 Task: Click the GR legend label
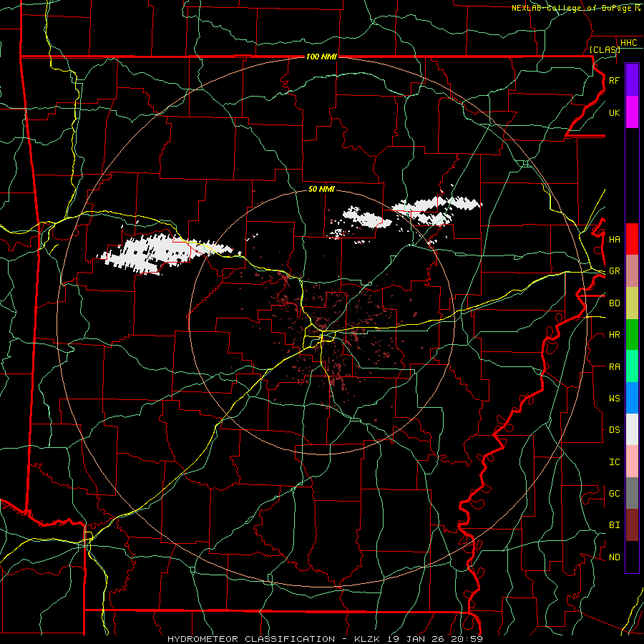click(614, 271)
